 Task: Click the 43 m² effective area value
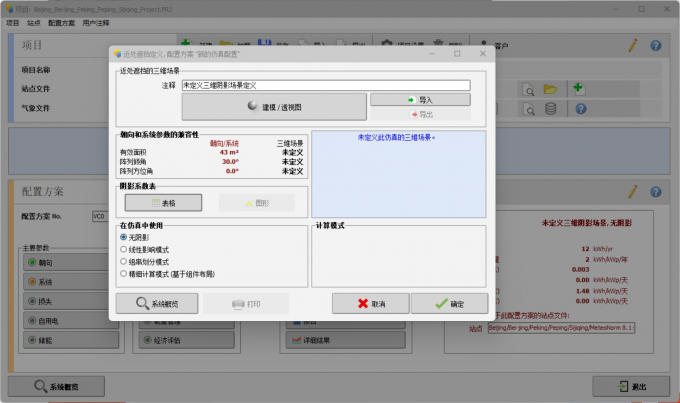click(x=229, y=152)
